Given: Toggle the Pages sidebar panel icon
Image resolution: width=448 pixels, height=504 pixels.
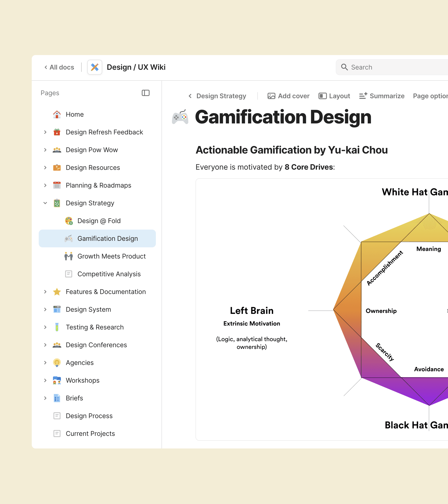Looking at the screenshot, I should [145, 93].
